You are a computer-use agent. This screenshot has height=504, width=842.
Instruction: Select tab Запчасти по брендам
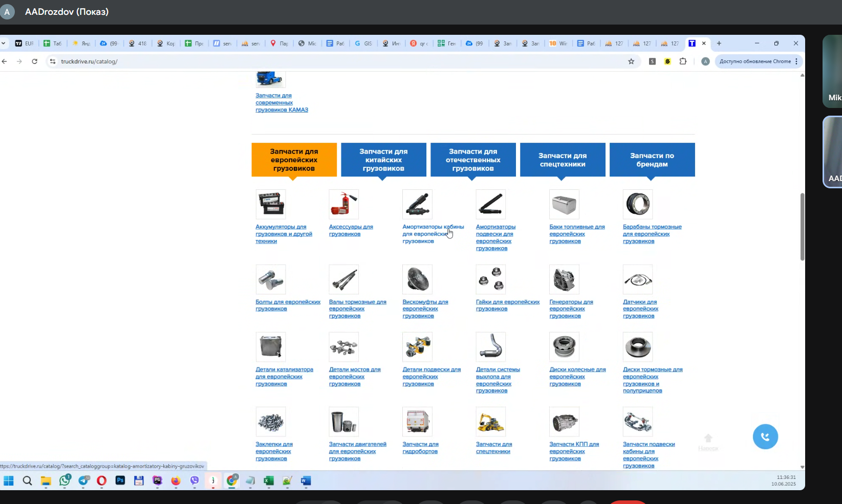pos(652,160)
